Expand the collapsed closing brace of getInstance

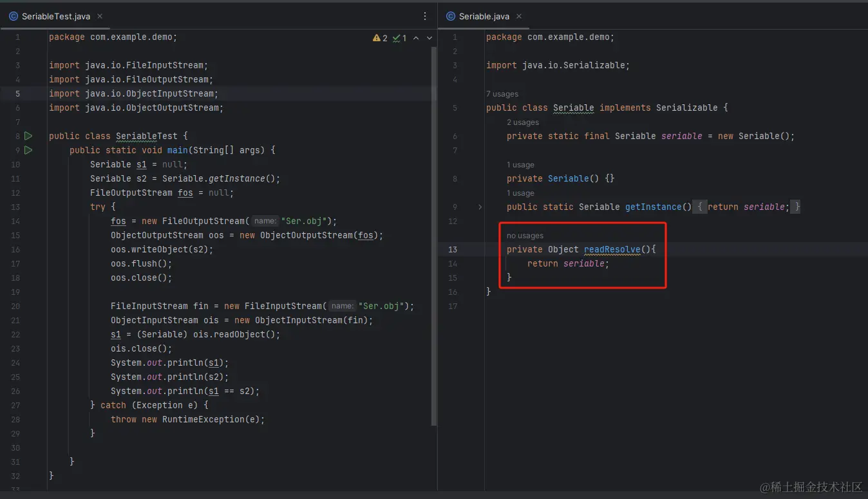pos(796,207)
